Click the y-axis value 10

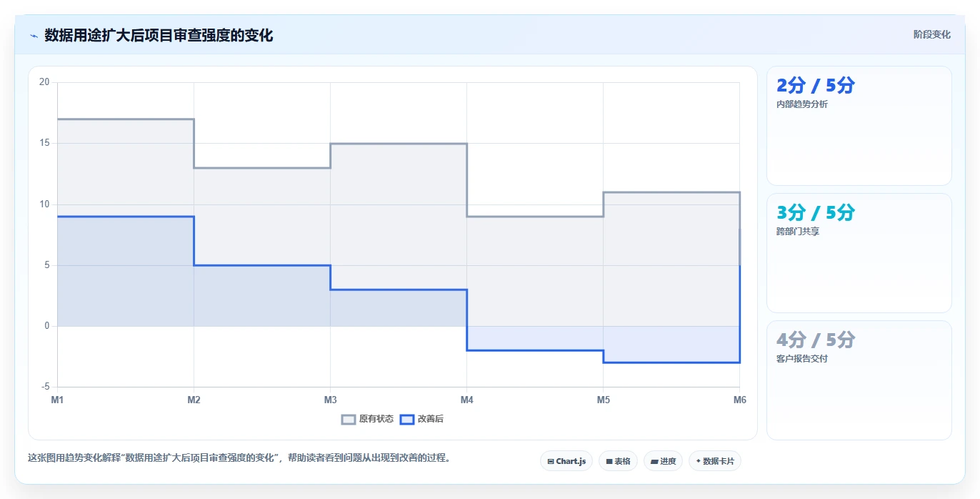[44, 204]
